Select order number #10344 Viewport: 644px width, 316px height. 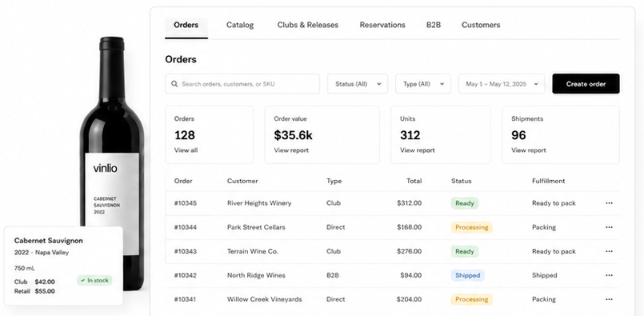(186, 227)
